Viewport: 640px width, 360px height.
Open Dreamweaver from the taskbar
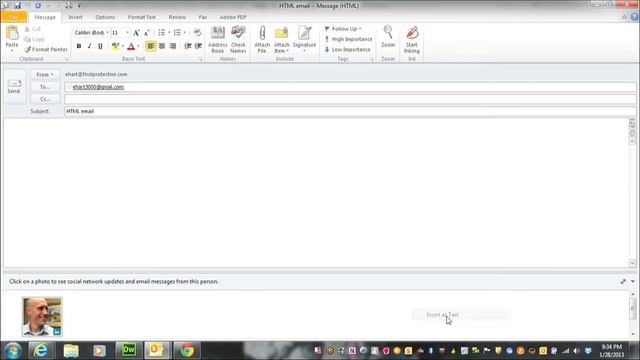pos(129,350)
